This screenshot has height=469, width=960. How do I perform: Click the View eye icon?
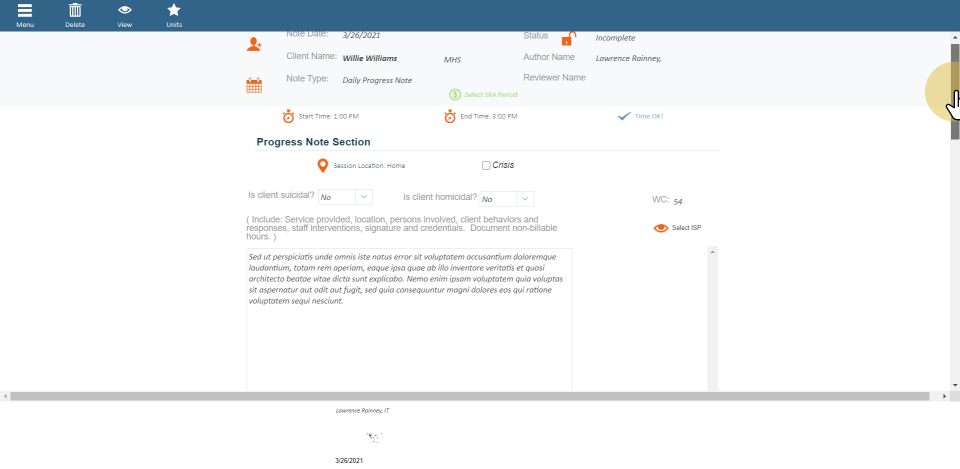point(124,11)
